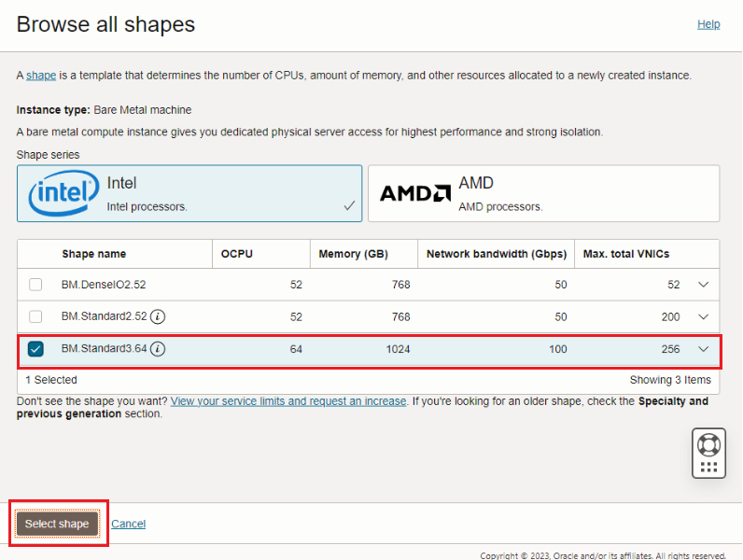Expand the BM.DenseIO2.52 row details

tap(704, 285)
